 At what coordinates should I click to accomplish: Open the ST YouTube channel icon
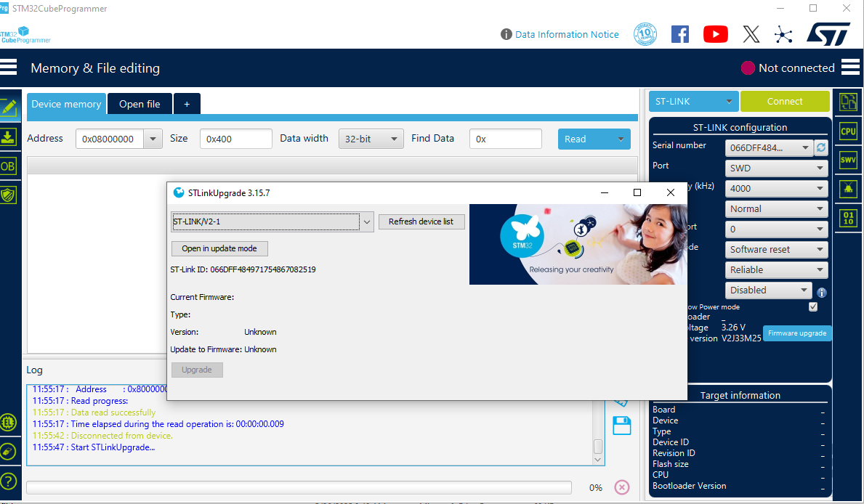pyautogui.click(x=715, y=34)
